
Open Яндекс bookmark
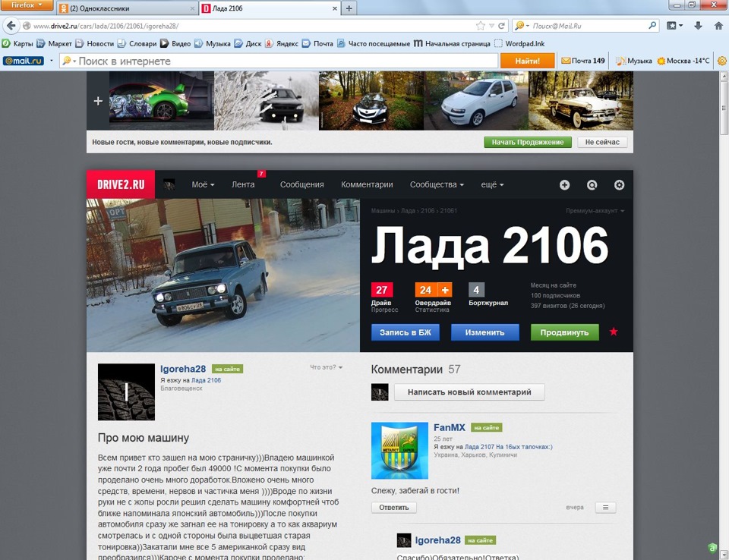(282, 44)
